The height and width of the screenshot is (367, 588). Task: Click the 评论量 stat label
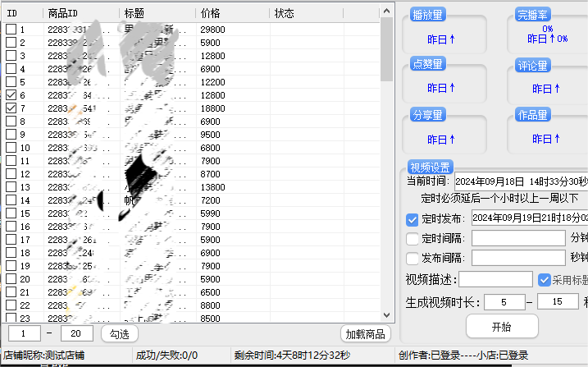click(x=532, y=66)
